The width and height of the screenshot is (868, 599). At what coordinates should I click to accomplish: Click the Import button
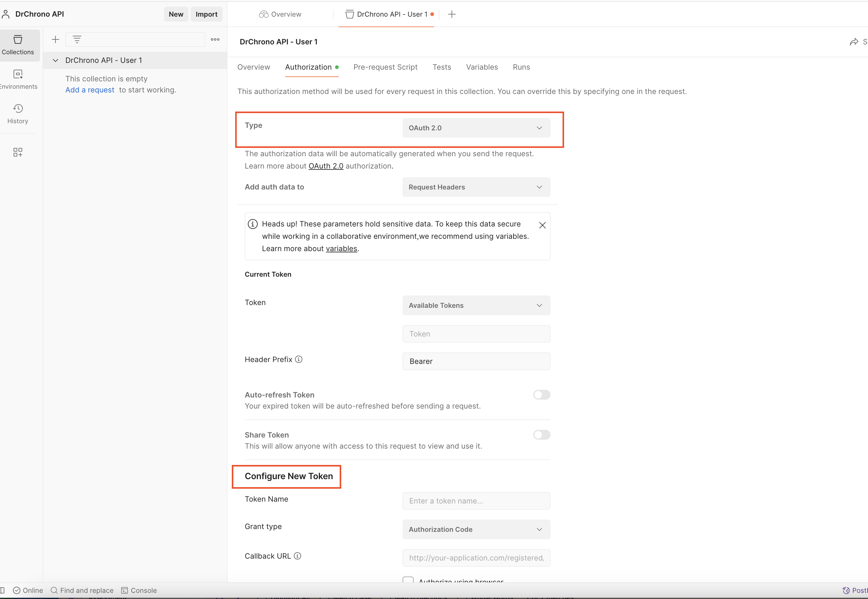(207, 14)
